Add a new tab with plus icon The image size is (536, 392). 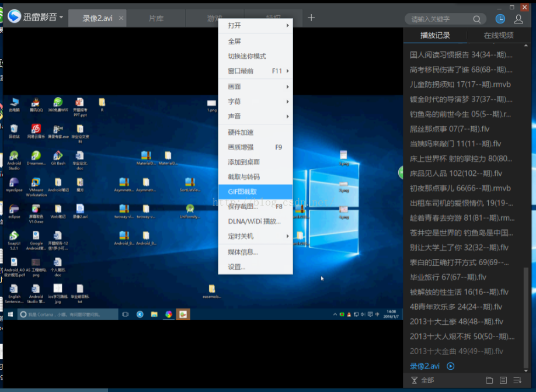point(311,18)
